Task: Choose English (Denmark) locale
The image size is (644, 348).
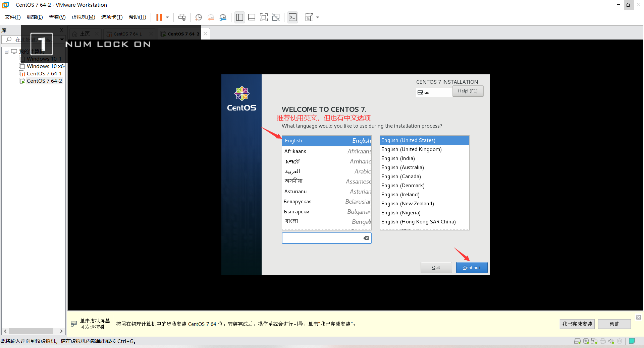Action: tap(424, 186)
